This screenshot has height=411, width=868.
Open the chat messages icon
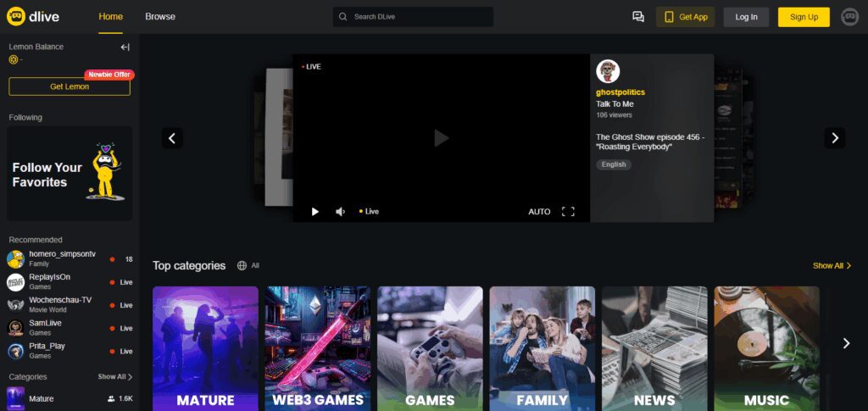638,17
